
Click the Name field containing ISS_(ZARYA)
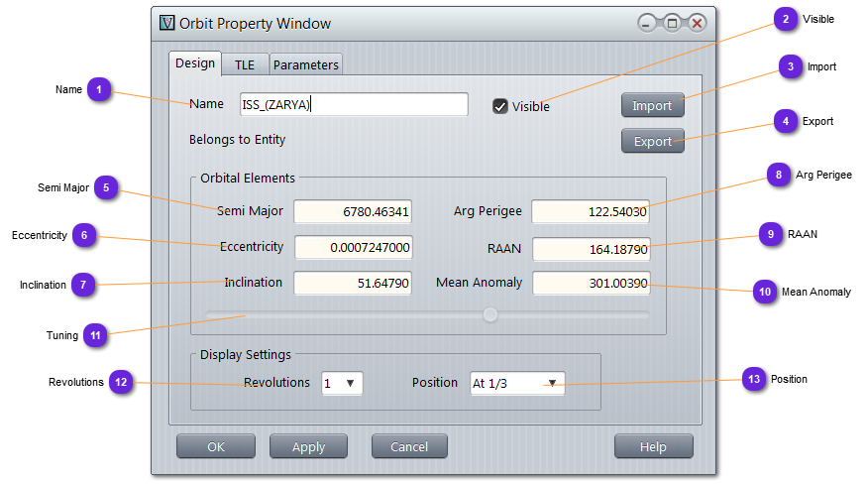point(354,104)
